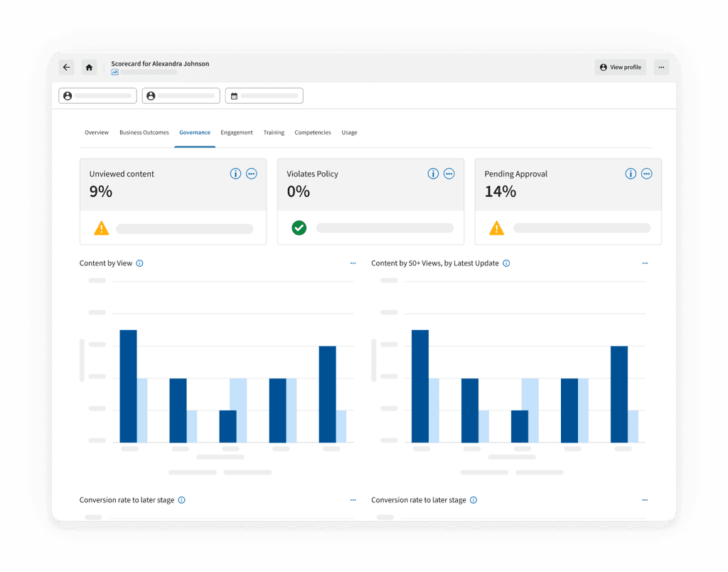Open the first user filter dropdown

[97, 96]
